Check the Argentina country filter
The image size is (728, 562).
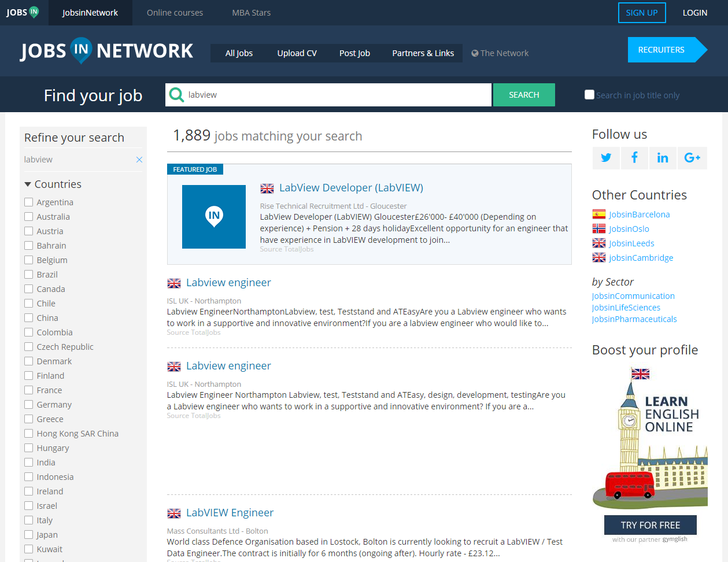[x=28, y=202]
